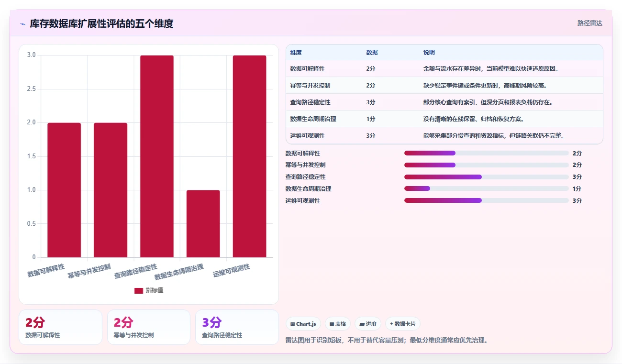The width and height of the screenshot is (622, 364).
Task: Click the 查询路径稳定性 progress bar
Action: tap(487, 177)
